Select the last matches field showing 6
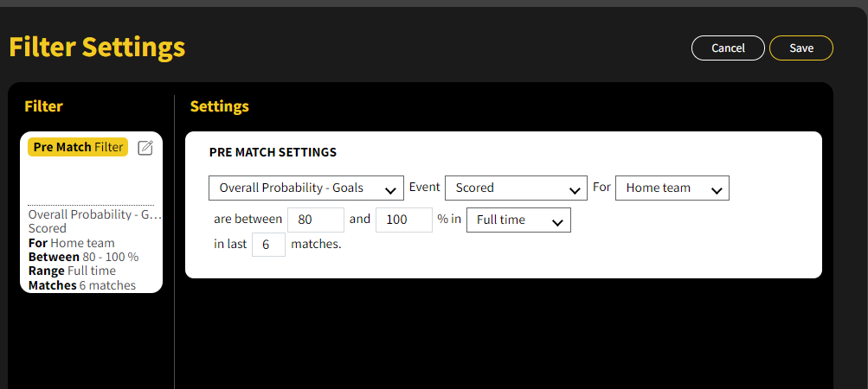 (268, 245)
